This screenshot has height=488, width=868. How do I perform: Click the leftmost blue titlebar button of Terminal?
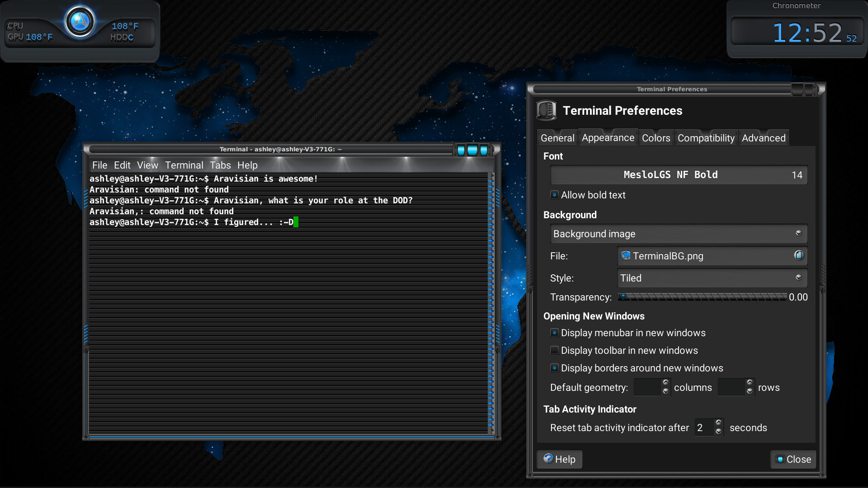click(x=461, y=150)
